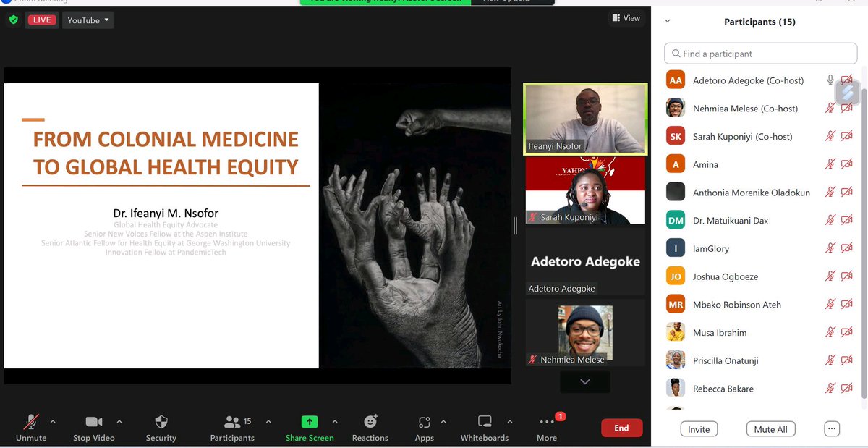Click the View icon at top right
The height and width of the screenshot is (448, 868).
[x=625, y=17]
